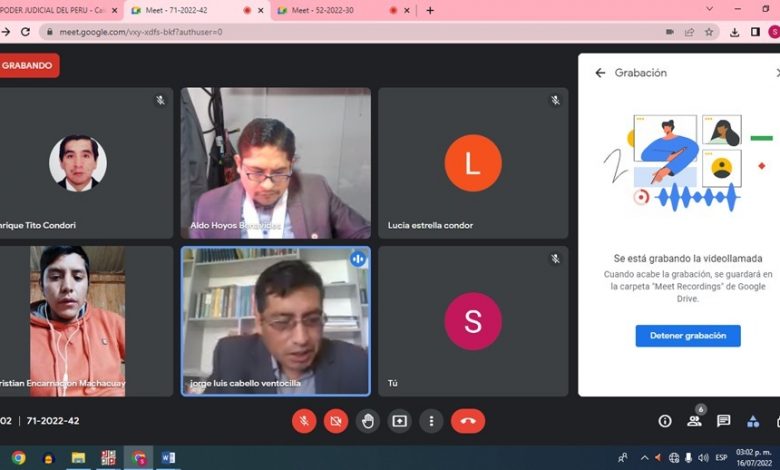The image size is (780, 470).
Task: Open meeting details info icon
Action: click(x=665, y=421)
